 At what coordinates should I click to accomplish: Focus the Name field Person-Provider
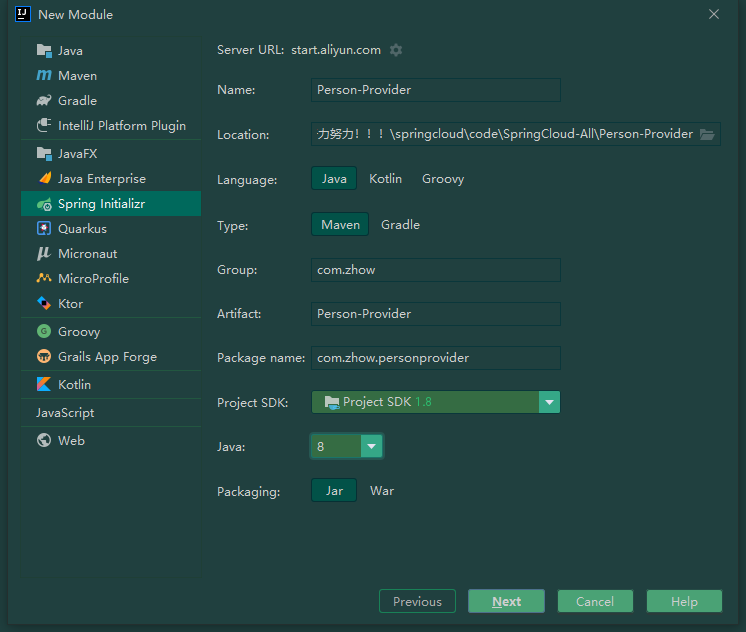coord(436,90)
